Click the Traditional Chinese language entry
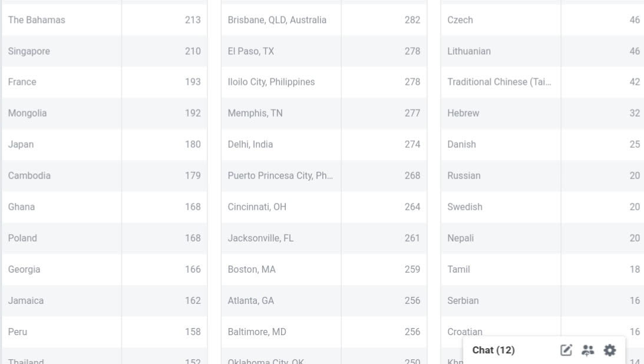Screen dimensions: 644x364 pyautogui.click(x=499, y=82)
